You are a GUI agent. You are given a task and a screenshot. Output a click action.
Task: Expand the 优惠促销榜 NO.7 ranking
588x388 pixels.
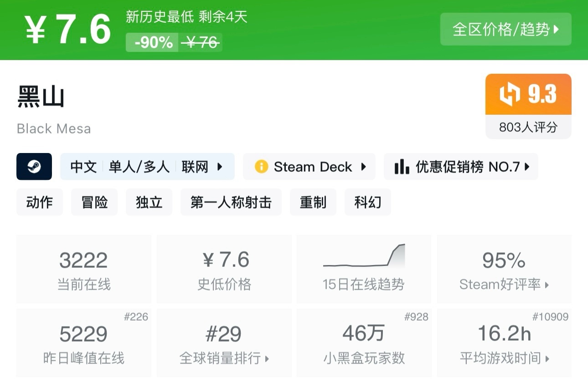(460, 167)
